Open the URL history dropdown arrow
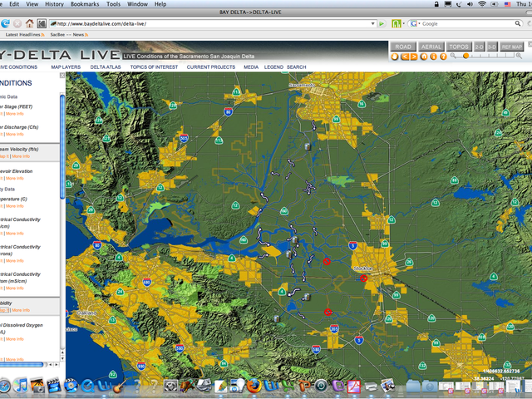The height and width of the screenshot is (399, 532). [x=373, y=24]
